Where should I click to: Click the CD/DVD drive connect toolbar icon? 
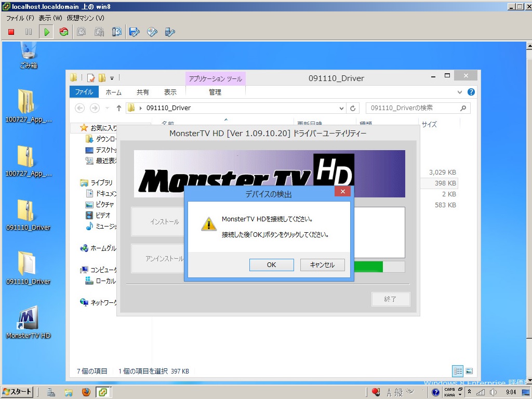[x=152, y=32]
